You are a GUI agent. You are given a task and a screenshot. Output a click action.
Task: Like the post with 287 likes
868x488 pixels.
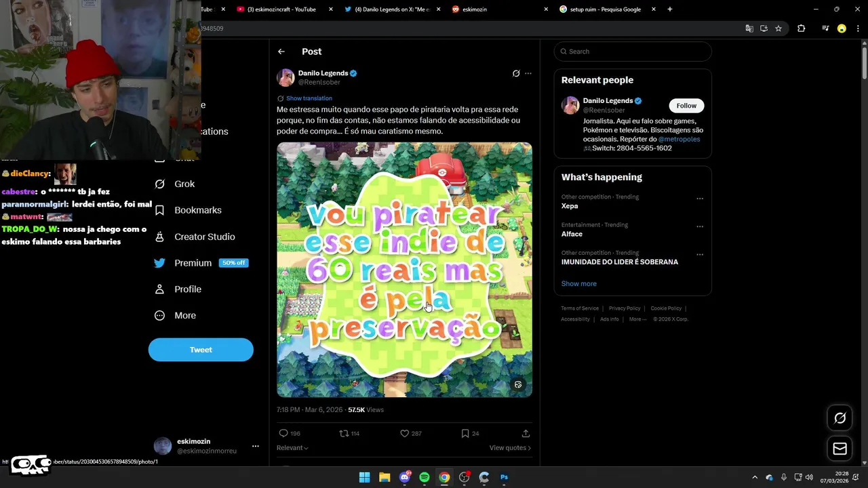pos(404,433)
